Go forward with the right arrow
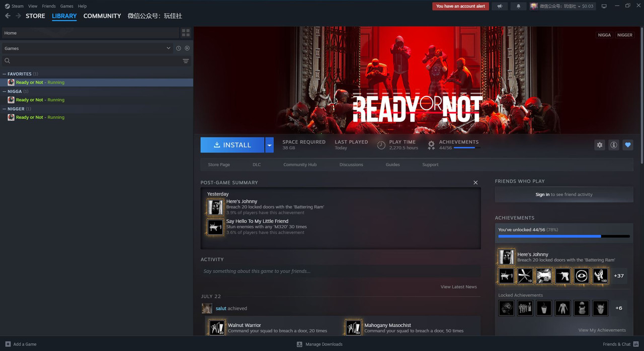The image size is (644, 351). tap(18, 16)
